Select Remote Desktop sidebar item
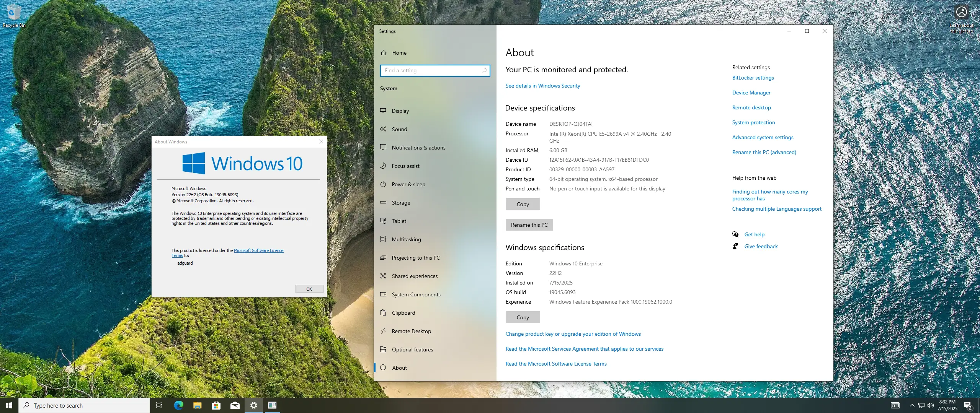 411,331
